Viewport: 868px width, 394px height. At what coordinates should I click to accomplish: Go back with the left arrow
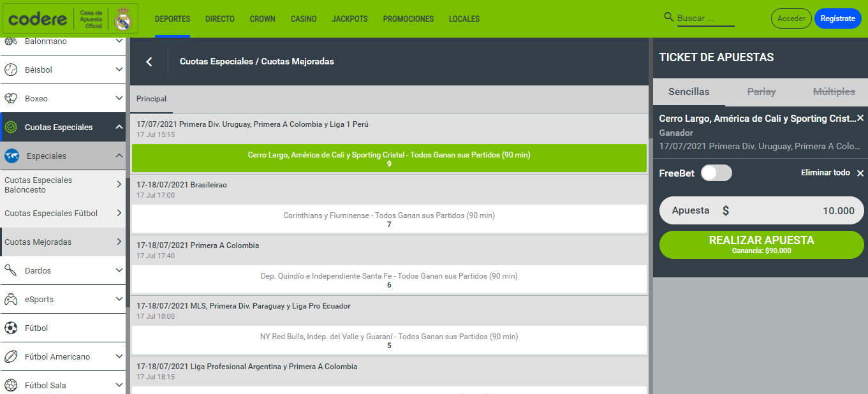coord(149,62)
